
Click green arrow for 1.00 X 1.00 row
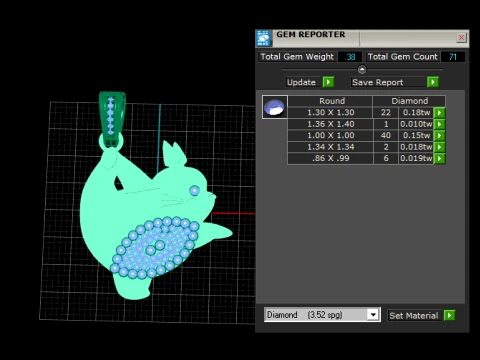[x=439, y=136]
